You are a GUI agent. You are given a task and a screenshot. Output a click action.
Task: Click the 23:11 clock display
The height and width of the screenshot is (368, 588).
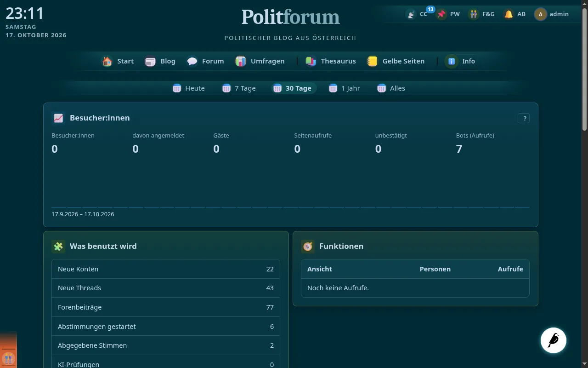[25, 13]
